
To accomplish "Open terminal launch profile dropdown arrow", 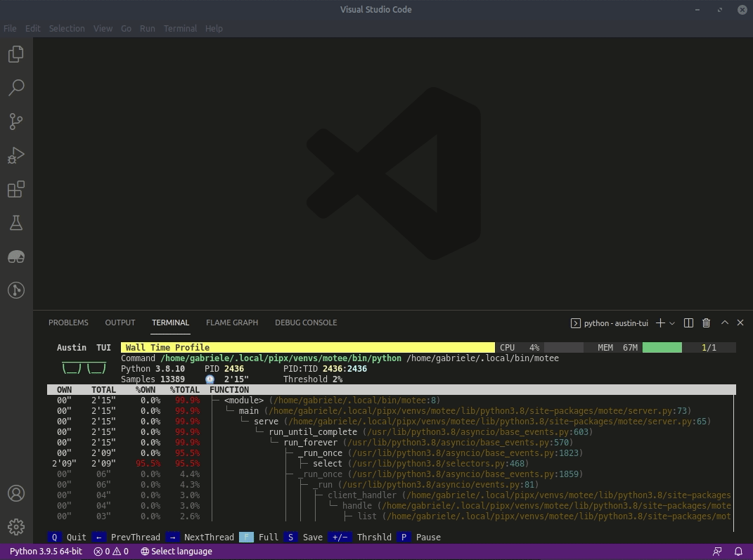I will pos(672,323).
